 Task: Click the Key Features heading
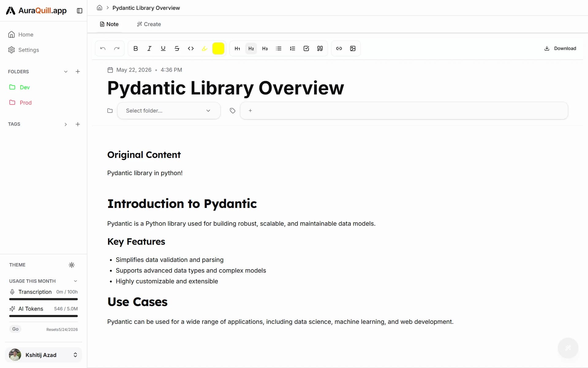[136, 242]
